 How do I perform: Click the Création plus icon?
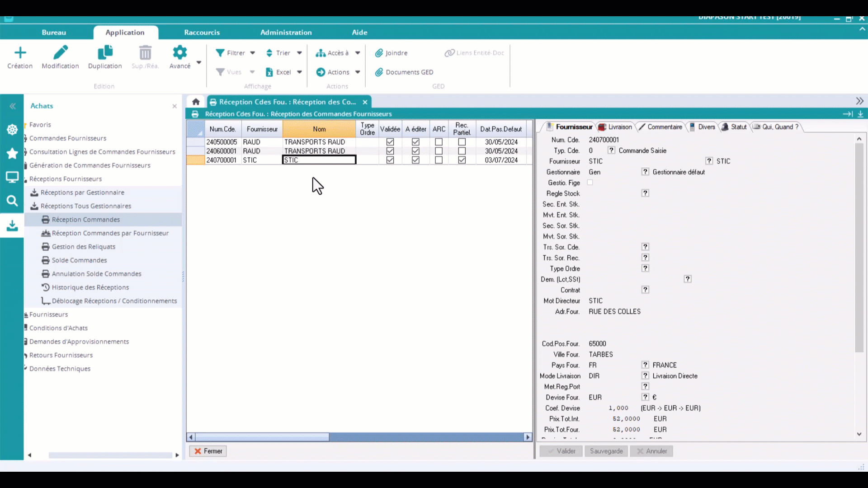(20, 53)
